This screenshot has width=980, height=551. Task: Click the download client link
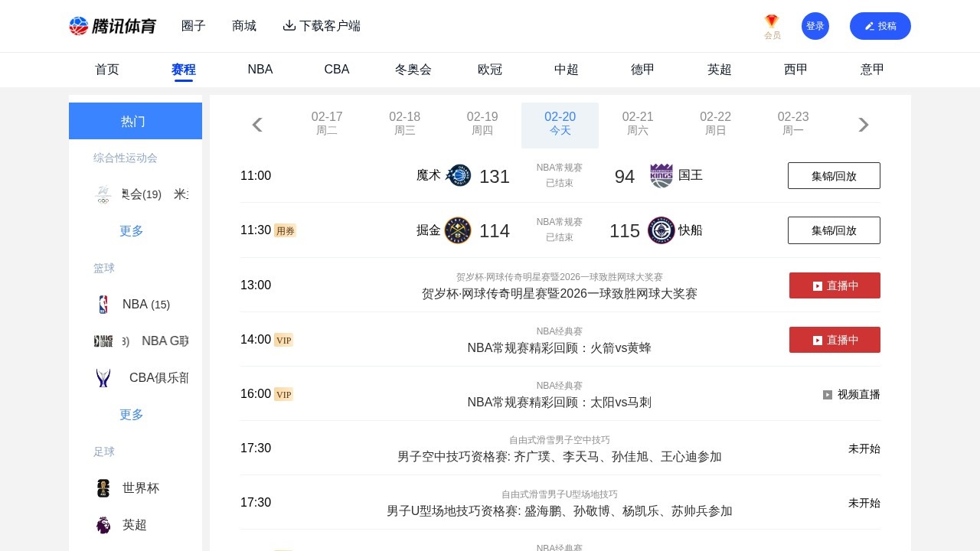point(322,26)
